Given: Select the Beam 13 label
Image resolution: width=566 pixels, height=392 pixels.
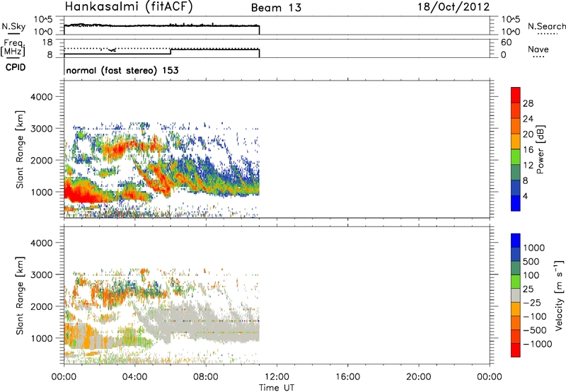Looking at the screenshot, I should (276, 8).
